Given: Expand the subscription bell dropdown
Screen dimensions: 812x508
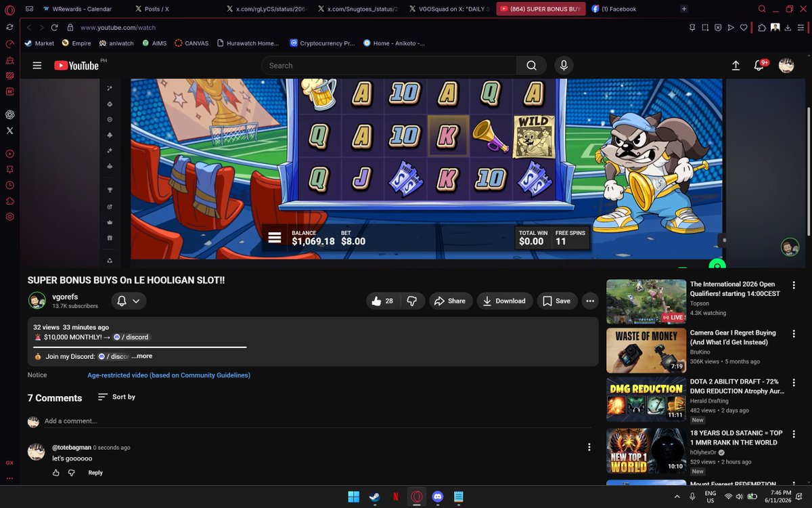Looking at the screenshot, I should 129,301.
